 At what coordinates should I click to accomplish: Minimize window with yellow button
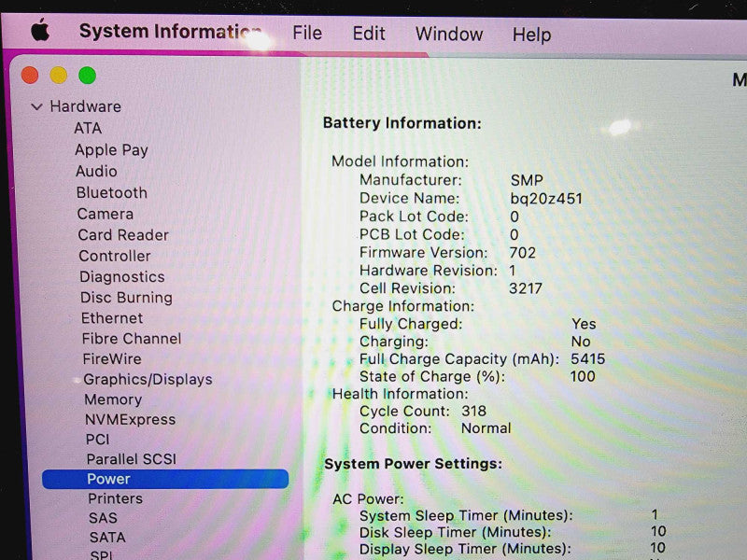pyautogui.click(x=59, y=76)
